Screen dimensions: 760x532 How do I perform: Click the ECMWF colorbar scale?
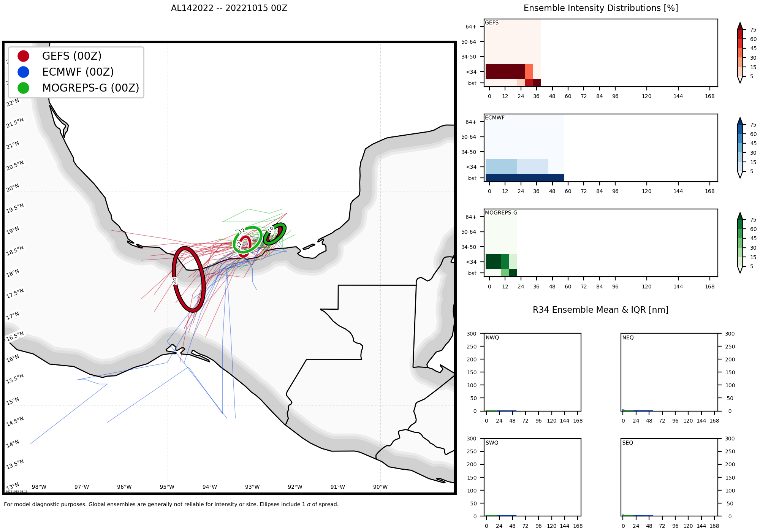coord(739,148)
